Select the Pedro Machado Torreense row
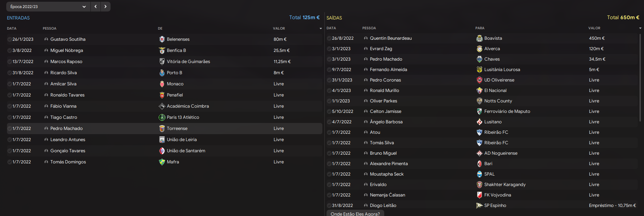The image size is (644, 216). pos(164,129)
